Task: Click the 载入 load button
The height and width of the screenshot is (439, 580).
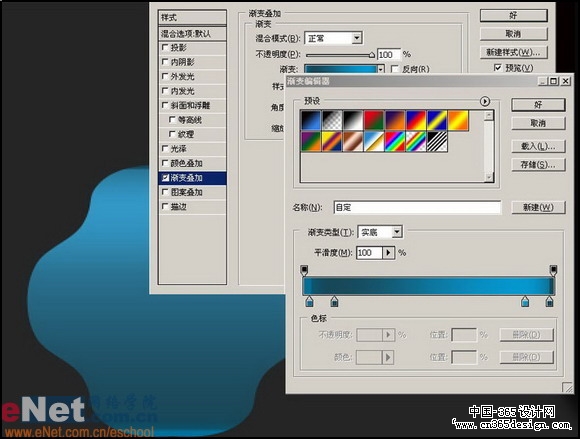Action: (538, 146)
